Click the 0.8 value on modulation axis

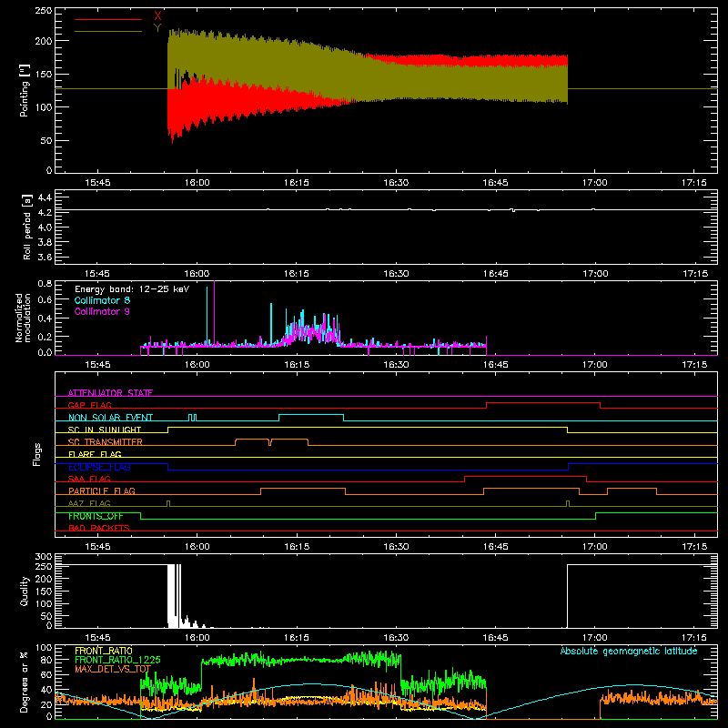click(45, 284)
